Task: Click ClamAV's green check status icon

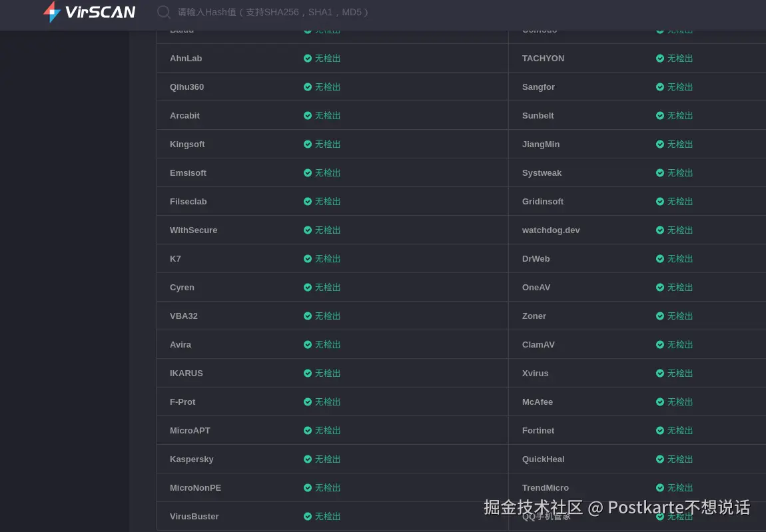Action: pyautogui.click(x=660, y=344)
